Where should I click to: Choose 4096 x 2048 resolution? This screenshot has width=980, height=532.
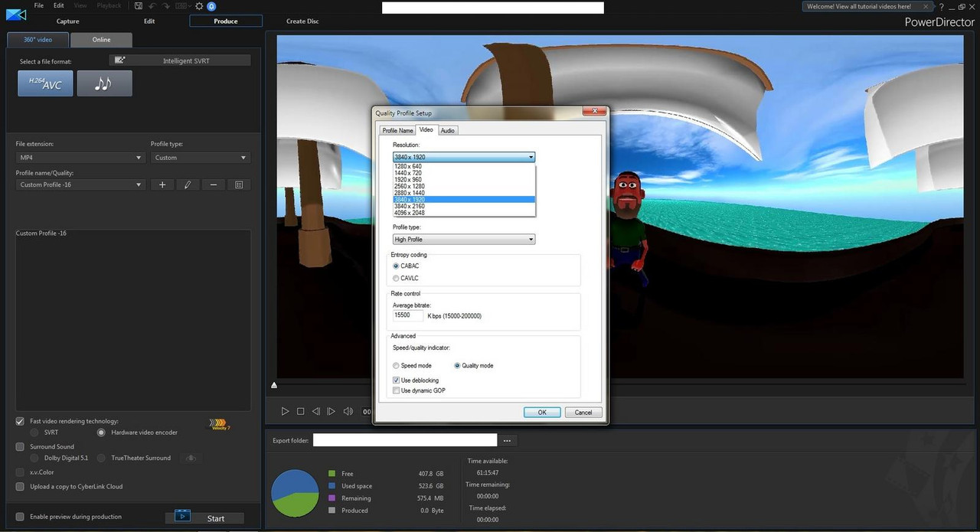[x=463, y=213]
